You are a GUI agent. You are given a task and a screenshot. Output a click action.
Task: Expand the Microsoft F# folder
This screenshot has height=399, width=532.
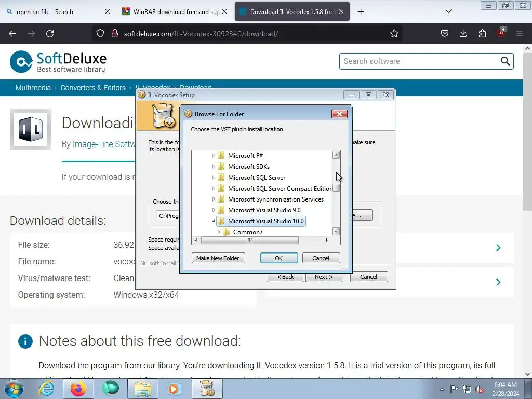pyautogui.click(x=214, y=156)
